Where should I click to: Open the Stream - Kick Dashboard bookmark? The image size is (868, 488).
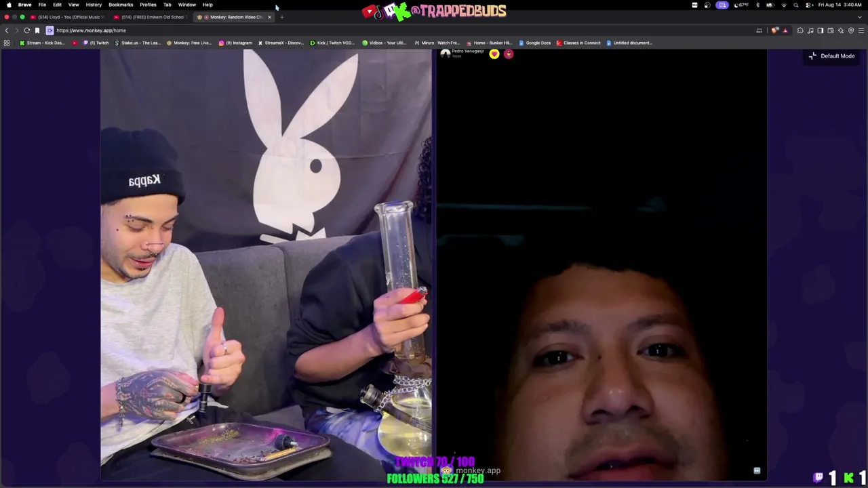pos(42,43)
